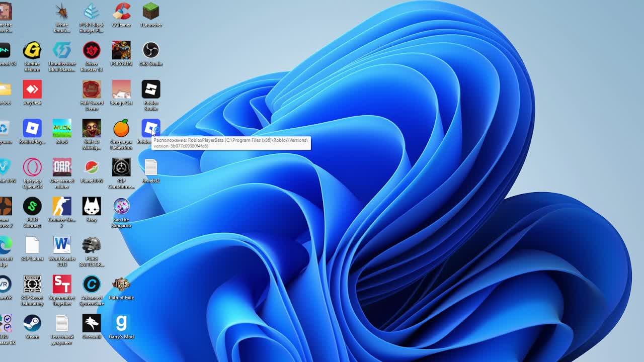Select the PlanetVPN icon
The image size is (644, 362).
point(92,171)
